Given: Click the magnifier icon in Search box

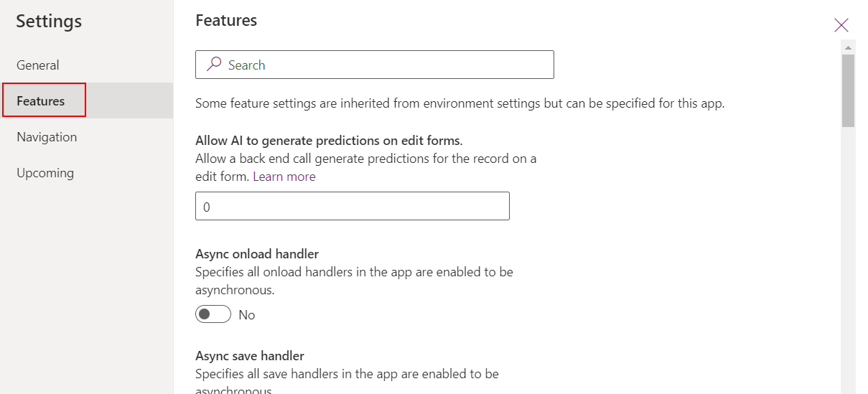Looking at the screenshot, I should click(x=214, y=64).
